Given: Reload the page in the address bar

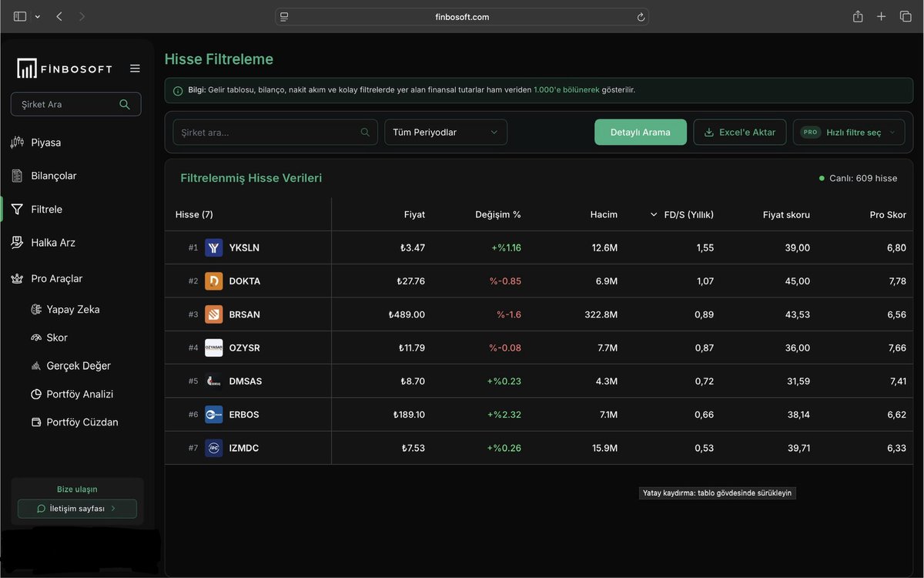Looking at the screenshot, I should (x=641, y=17).
